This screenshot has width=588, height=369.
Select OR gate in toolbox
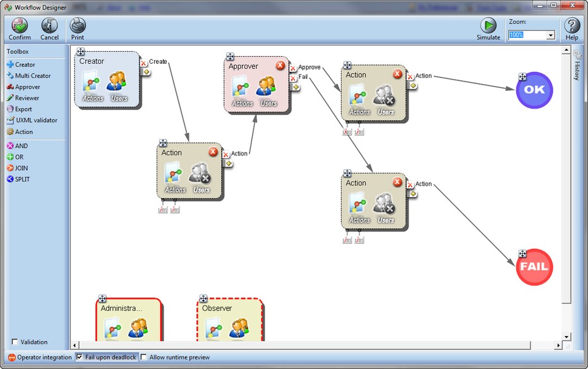[x=15, y=157]
